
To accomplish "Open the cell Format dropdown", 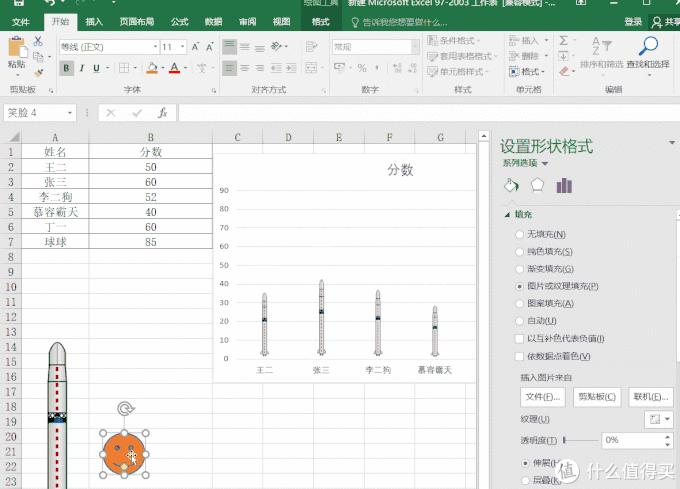I will pyautogui.click(x=527, y=72).
